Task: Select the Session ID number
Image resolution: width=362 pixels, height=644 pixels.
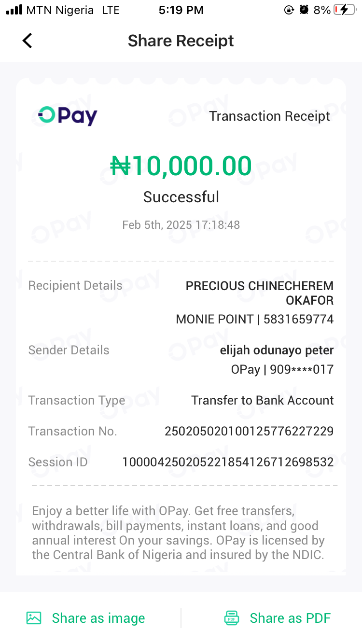Action: click(x=228, y=462)
